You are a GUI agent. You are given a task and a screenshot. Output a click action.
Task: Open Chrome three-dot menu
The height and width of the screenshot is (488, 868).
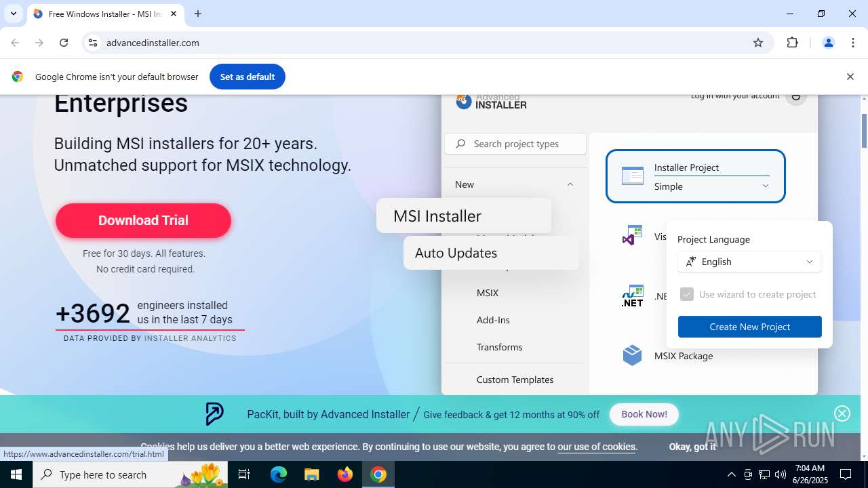tap(852, 43)
